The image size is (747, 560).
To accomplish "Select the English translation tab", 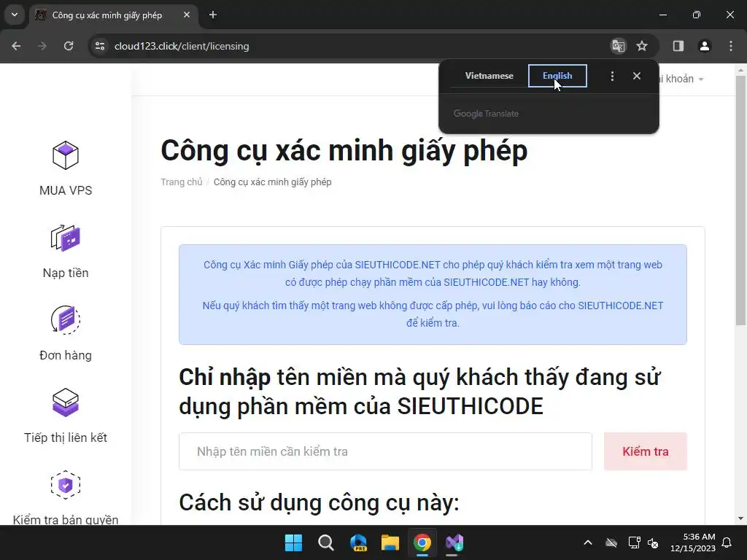I will [557, 76].
